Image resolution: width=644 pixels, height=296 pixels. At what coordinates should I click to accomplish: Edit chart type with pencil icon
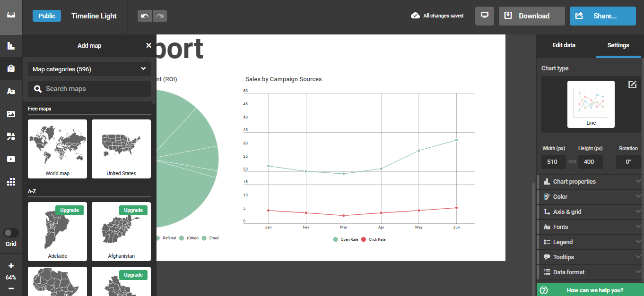[632, 85]
